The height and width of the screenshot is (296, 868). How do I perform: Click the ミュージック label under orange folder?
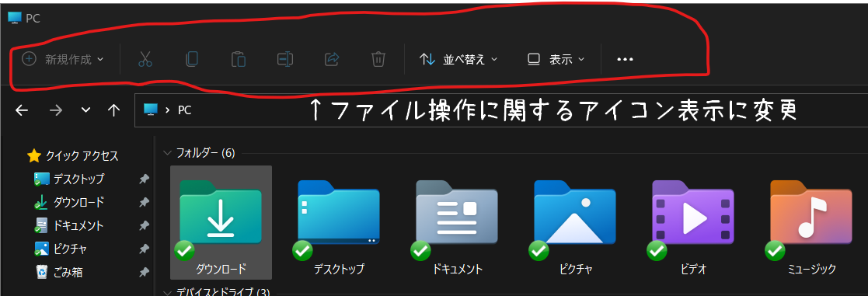[811, 270]
